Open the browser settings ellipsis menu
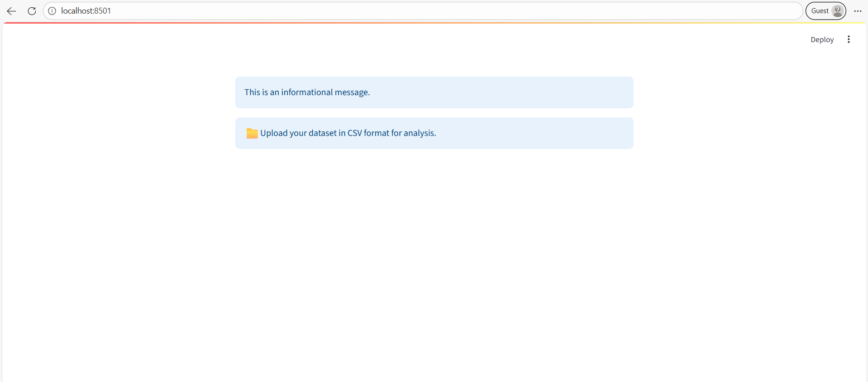The image size is (868, 382). pyautogui.click(x=858, y=11)
